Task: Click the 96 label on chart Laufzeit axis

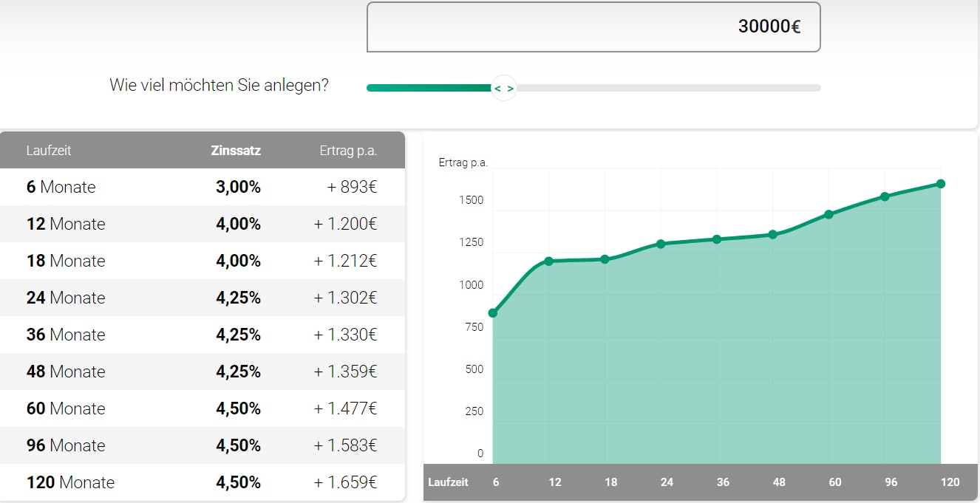Action: click(x=891, y=482)
